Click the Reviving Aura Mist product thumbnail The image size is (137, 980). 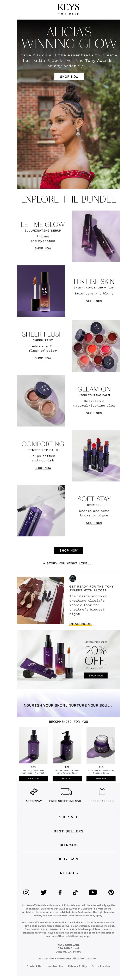(33, 745)
